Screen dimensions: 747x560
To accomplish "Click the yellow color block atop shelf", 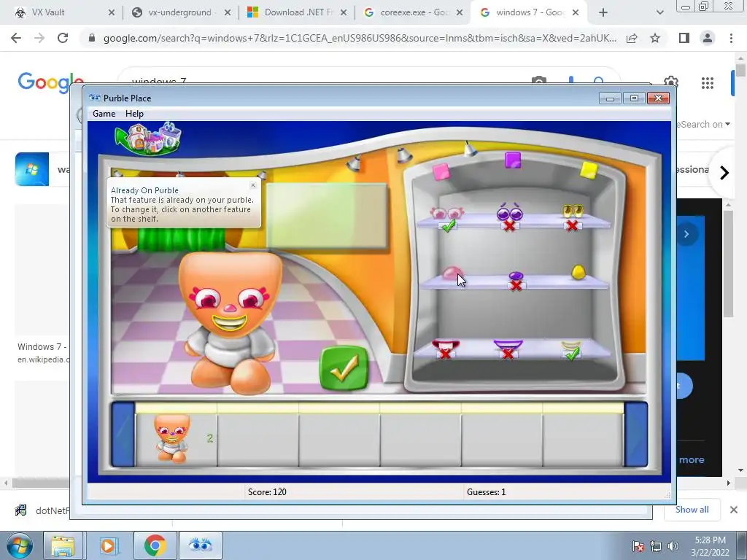I will coord(589,170).
